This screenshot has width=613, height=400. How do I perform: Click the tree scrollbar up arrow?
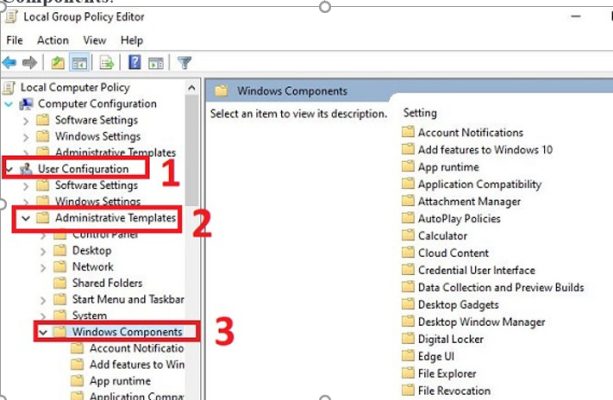tap(192, 88)
